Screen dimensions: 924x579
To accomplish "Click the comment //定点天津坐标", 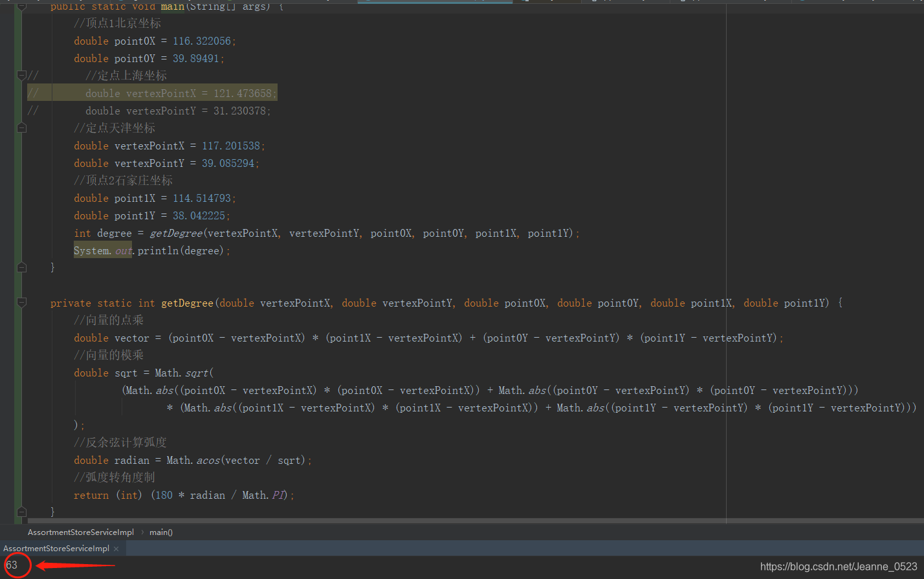I will click(x=115, y=128).
